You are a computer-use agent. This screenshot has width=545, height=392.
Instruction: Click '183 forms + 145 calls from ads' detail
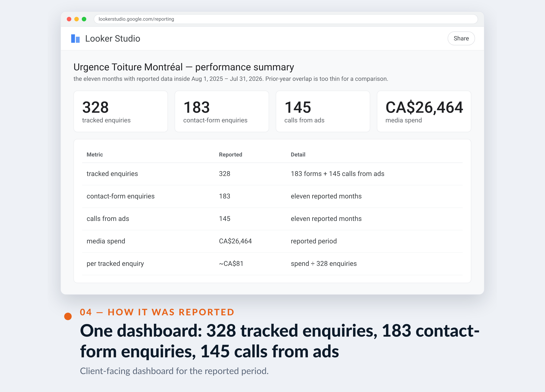[x=337, y=174]
